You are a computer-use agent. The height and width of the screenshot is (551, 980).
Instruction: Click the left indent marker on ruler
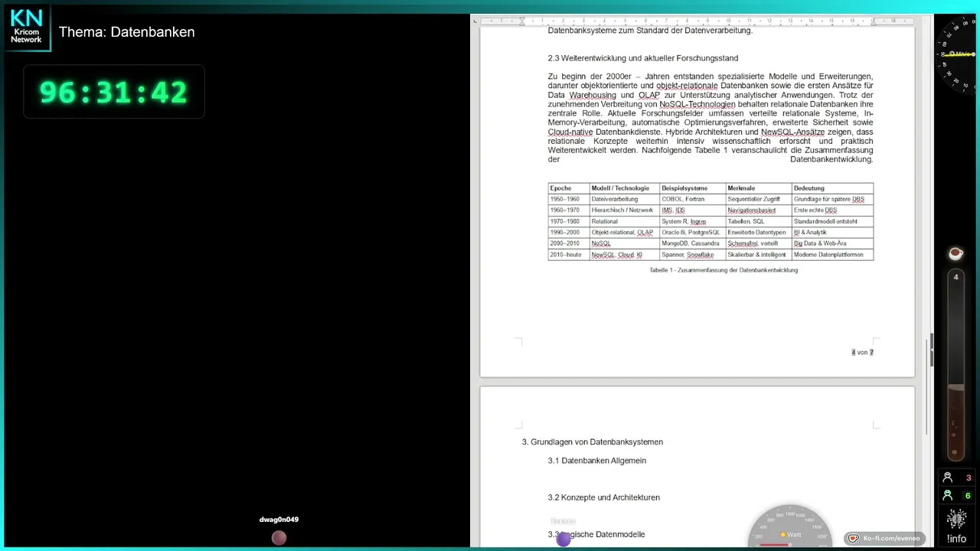tap(522, 21)
